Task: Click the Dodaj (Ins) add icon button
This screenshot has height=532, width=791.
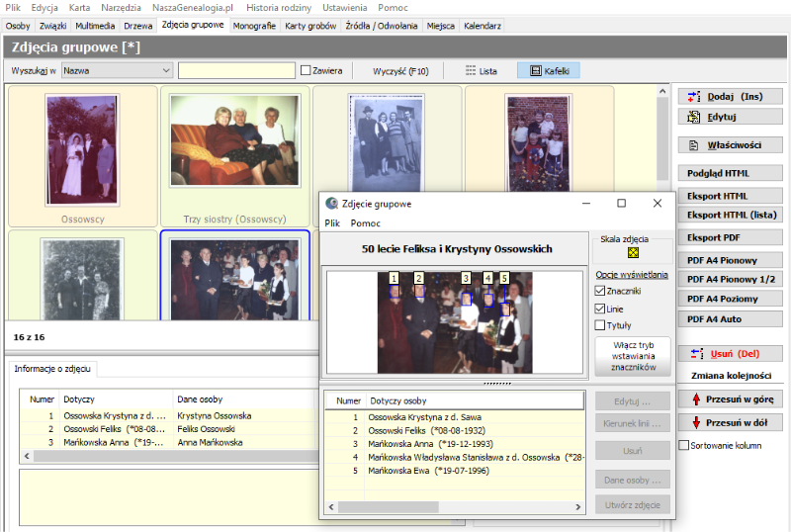Action: (694, 96)
